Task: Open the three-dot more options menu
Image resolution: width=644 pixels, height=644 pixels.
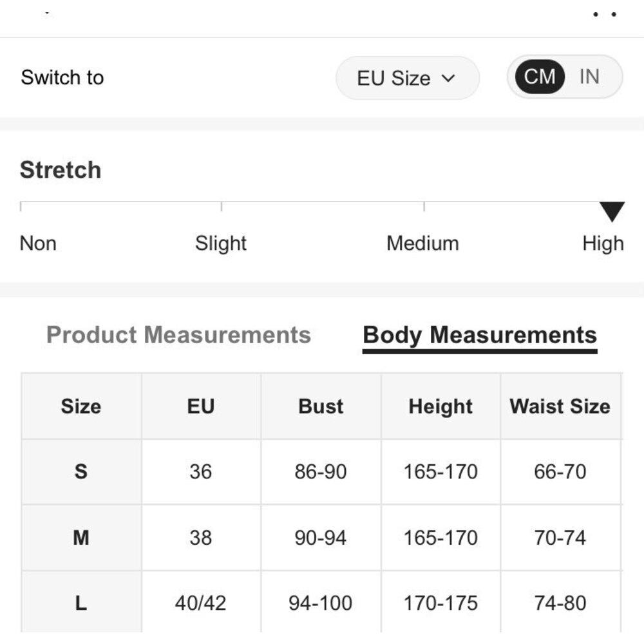Action: (x=605, y=14)
